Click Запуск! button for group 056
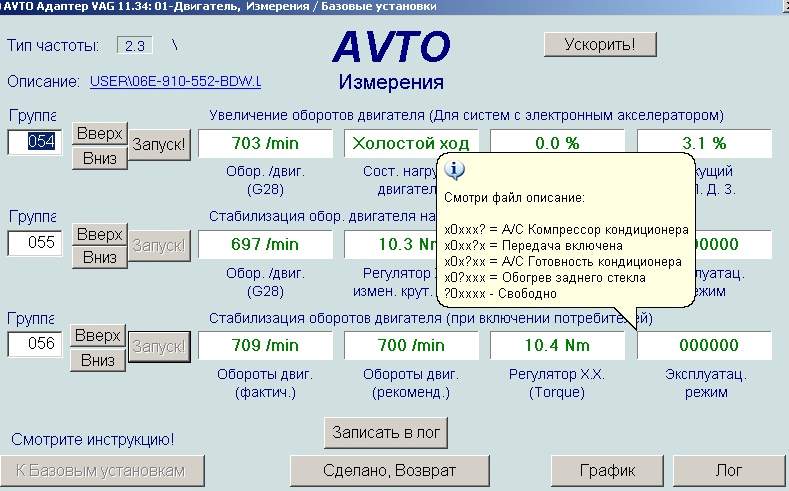 point(159,347)
